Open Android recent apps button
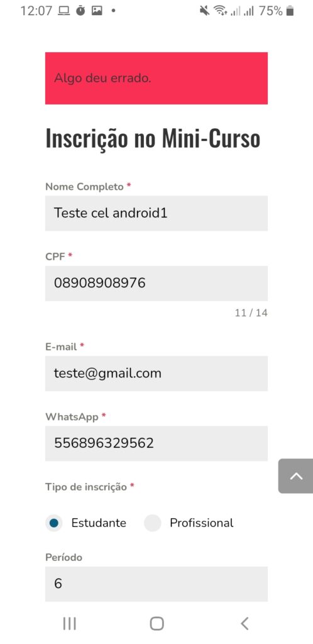Screen dimensions: 313x644 click(69, 623)
